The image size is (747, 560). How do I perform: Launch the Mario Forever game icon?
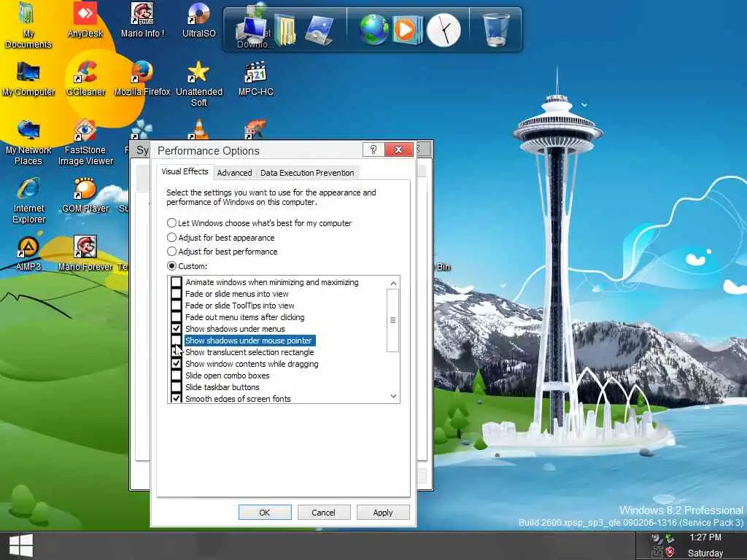pos(85,254)
